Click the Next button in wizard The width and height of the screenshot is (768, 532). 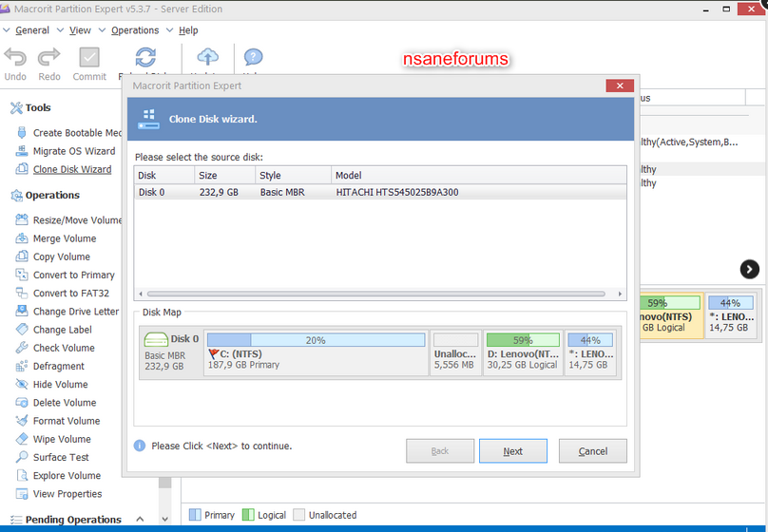pos(513,450)
